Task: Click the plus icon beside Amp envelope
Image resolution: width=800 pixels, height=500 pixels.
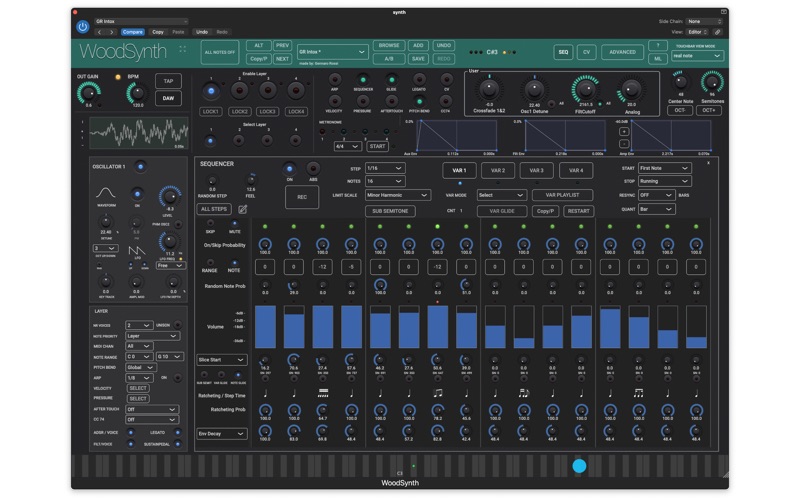Action: [624, 132]
